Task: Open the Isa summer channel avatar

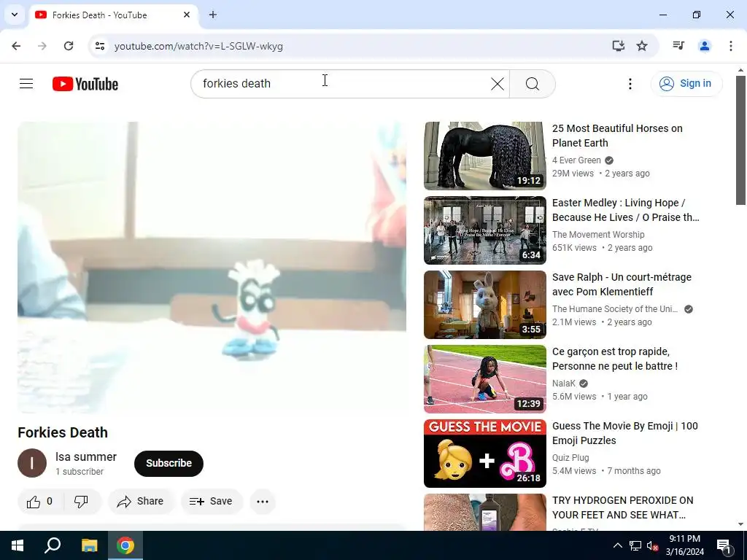Action: click(x=32, y=463)
